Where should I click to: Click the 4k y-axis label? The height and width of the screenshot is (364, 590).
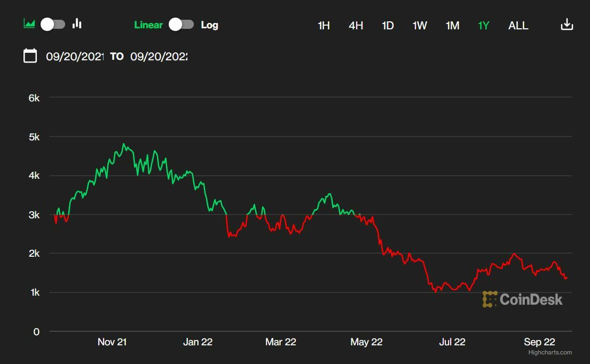tap(34, 176)
